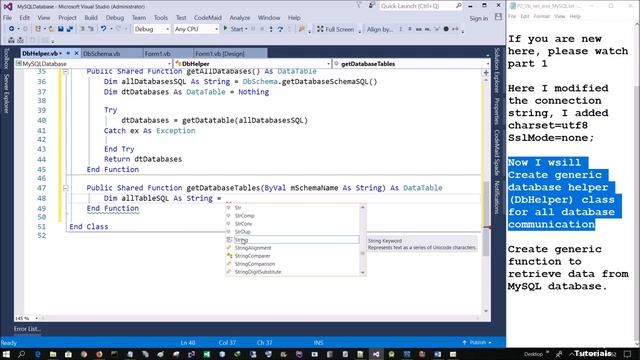Image resolution: width=640 pixels, height=360 pixels.
Task: Open the Properties side tab
Action: click(x=496, y=111)
